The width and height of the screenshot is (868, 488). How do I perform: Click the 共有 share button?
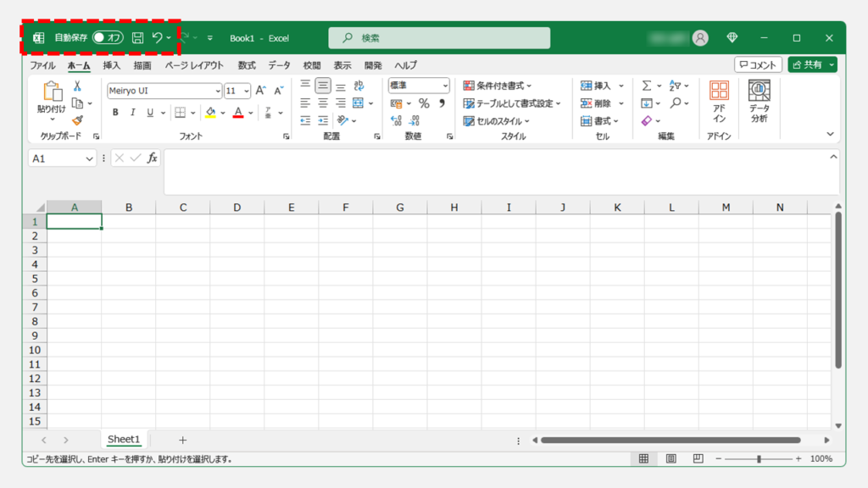[x=811, y=65]
